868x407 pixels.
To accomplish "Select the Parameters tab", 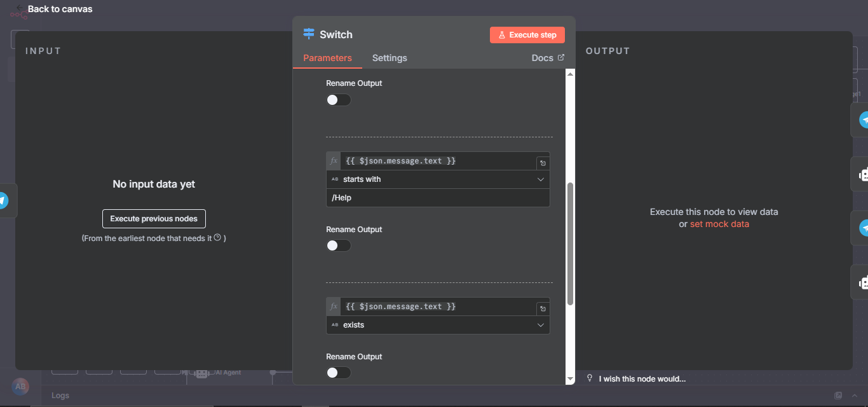I will (x=327, y=58).
